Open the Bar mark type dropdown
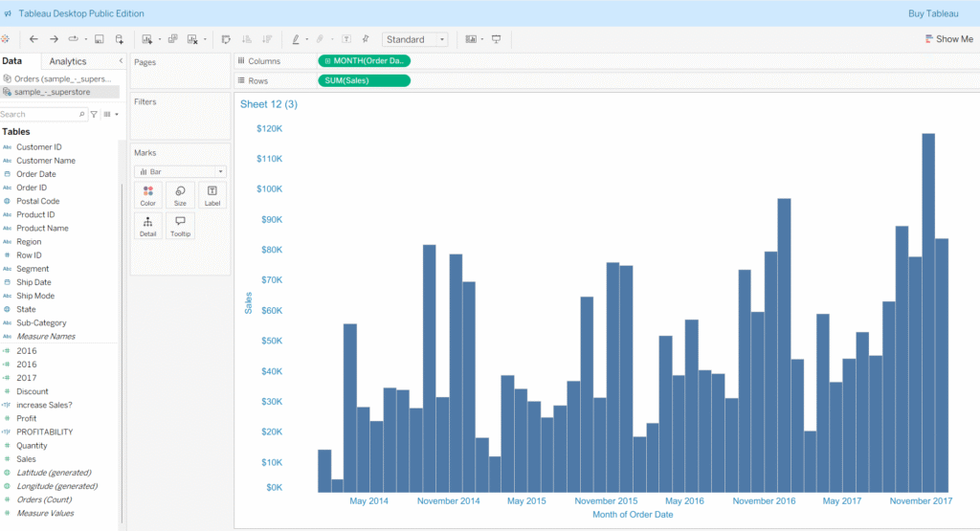Image resolution: width=980 pixels, height=531 pixels. coord(180,171)
